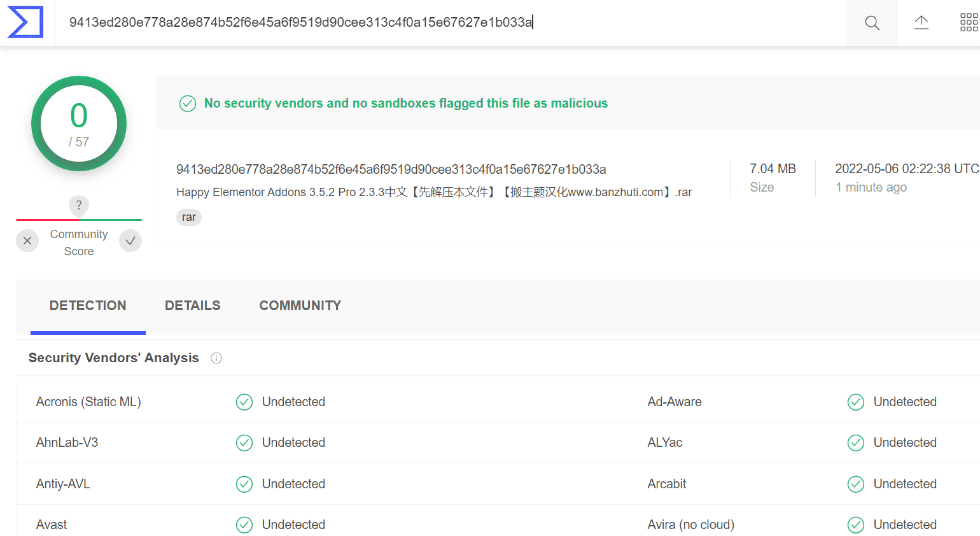This screenshot has height=536, width=980.
Task: Click the 7.04 MB size value
Action: (x=773, y=169)
